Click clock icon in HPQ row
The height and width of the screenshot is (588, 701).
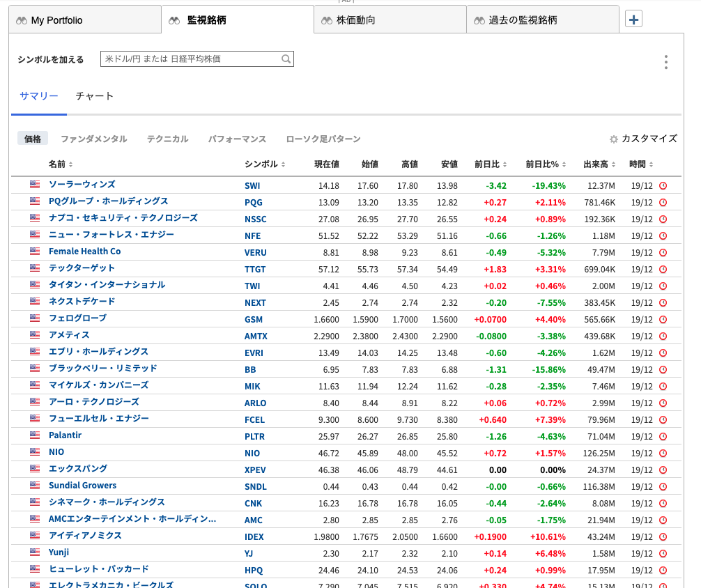(x=663, y=570)
